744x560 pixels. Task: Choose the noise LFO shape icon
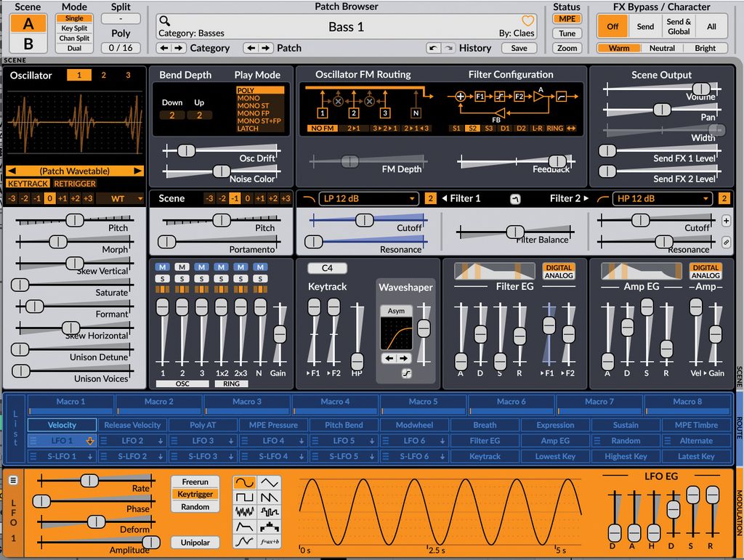(x=245, y=512)
